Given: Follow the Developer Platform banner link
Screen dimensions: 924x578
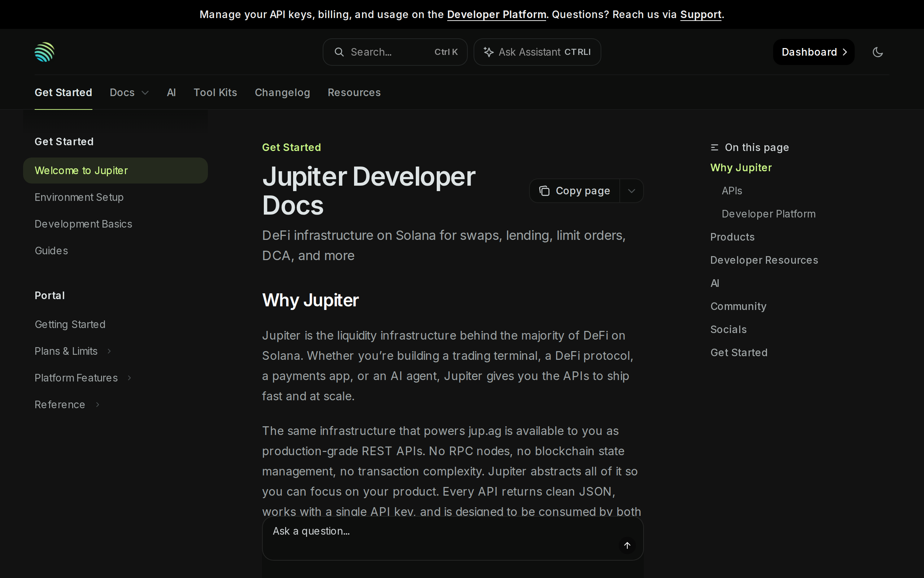Looking at the screenshot, I should [496, 14].
